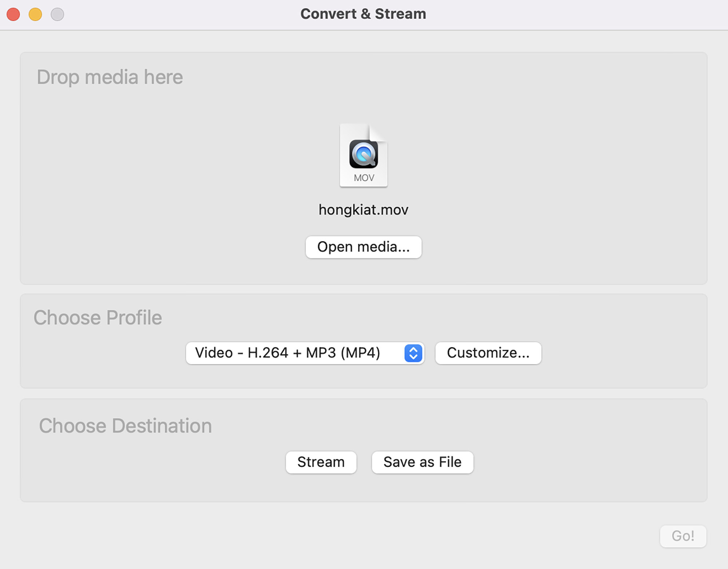Click the Drop media here heading
The width and height of the screenshot is (728, 569).
click(110, 77)
